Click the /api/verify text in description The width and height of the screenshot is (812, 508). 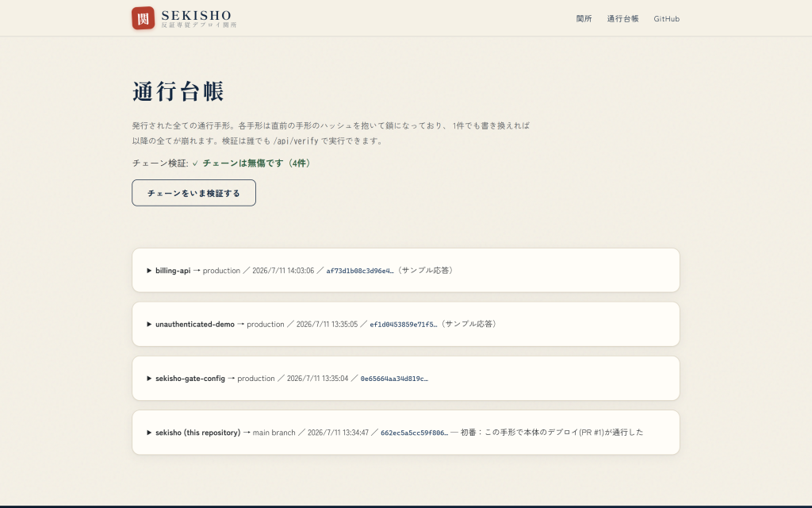(296, 140)
